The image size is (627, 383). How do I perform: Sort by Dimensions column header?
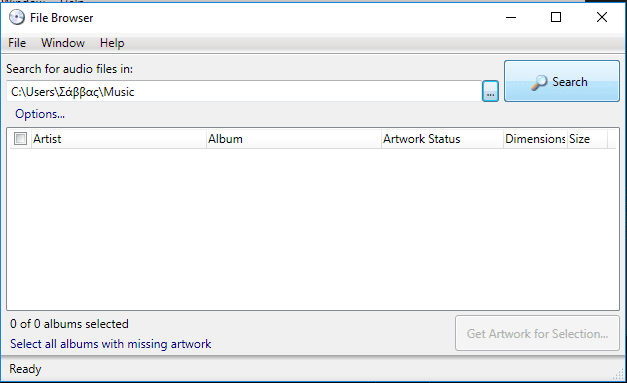coord(535,139)
